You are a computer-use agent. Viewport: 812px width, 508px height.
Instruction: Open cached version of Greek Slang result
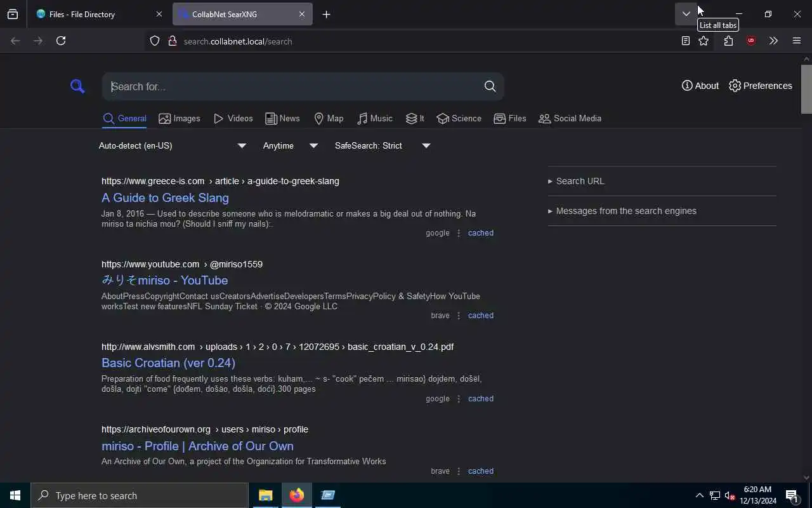coord(480,233)
